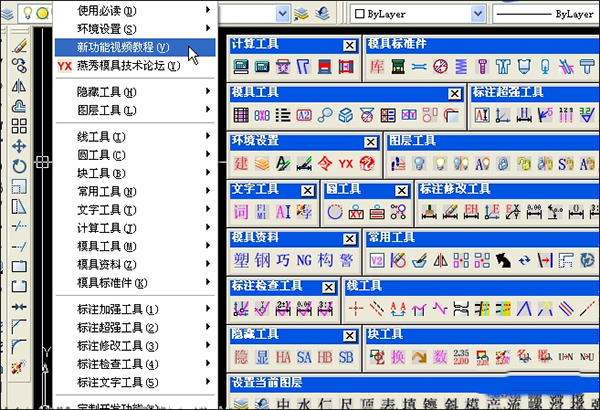Open 使用必读 submenu
Viewport: 600px width, 410px height.
[x=135, y=10]
